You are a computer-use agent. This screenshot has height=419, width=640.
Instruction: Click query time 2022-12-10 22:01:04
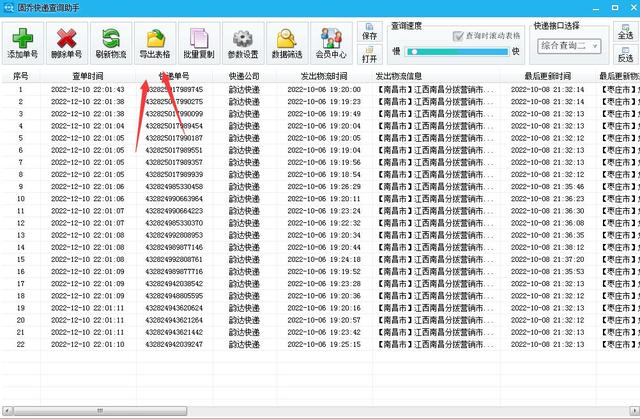pos(88,126)
